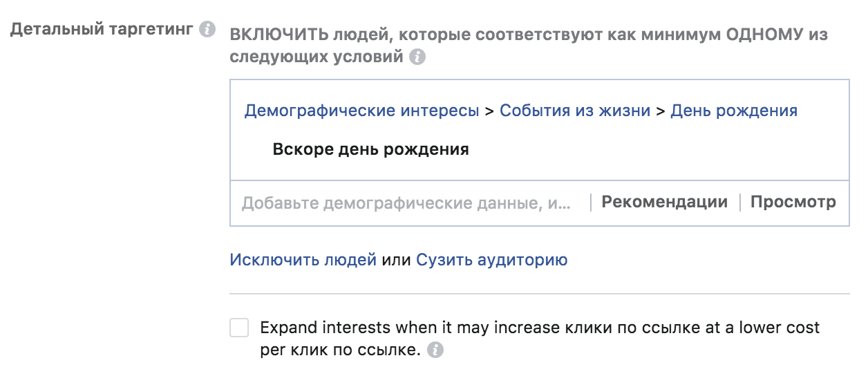
Task: Open День рождения breadcrumb category
Action: (x=734, y=111)
